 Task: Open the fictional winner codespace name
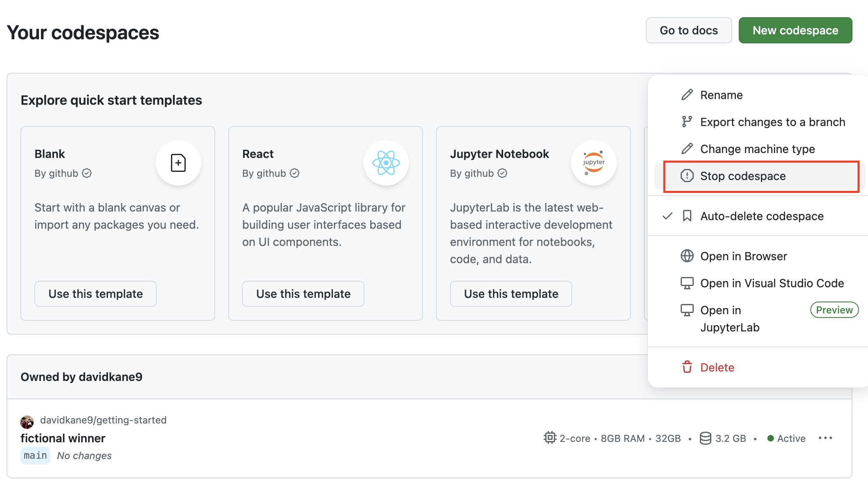point(63,438)
